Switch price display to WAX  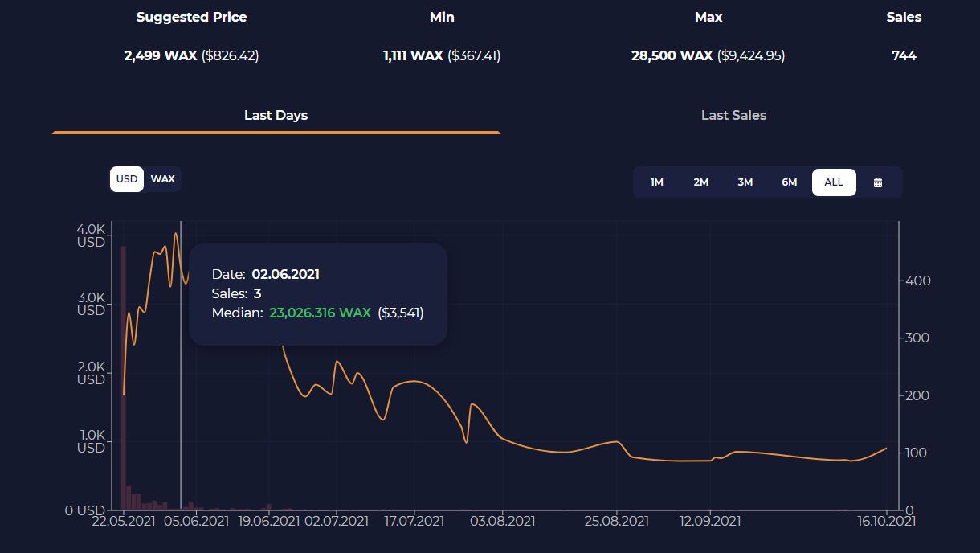(x=163, y=179)
